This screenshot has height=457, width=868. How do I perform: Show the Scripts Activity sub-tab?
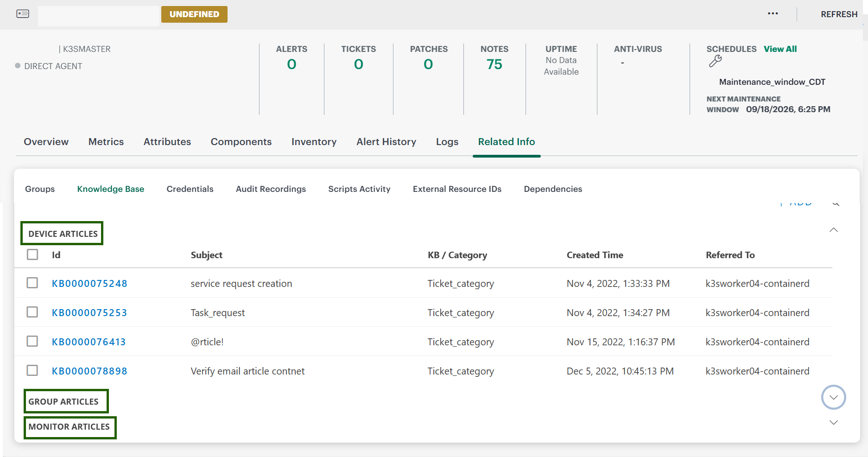pos(359,189)
